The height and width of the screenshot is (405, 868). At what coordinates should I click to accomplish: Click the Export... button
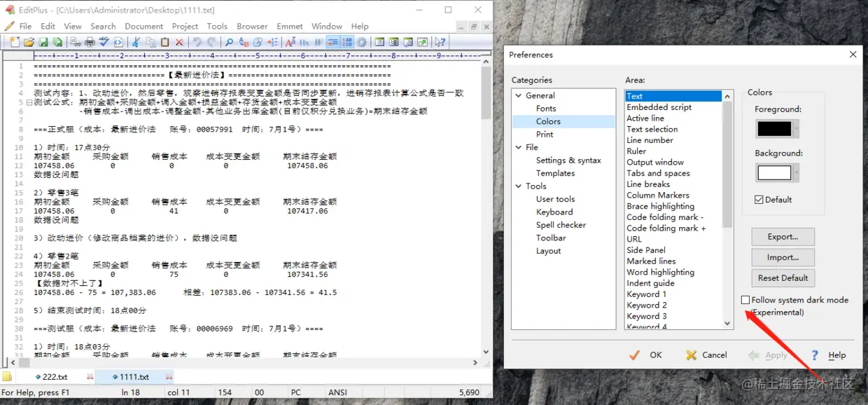pos(783,237)
